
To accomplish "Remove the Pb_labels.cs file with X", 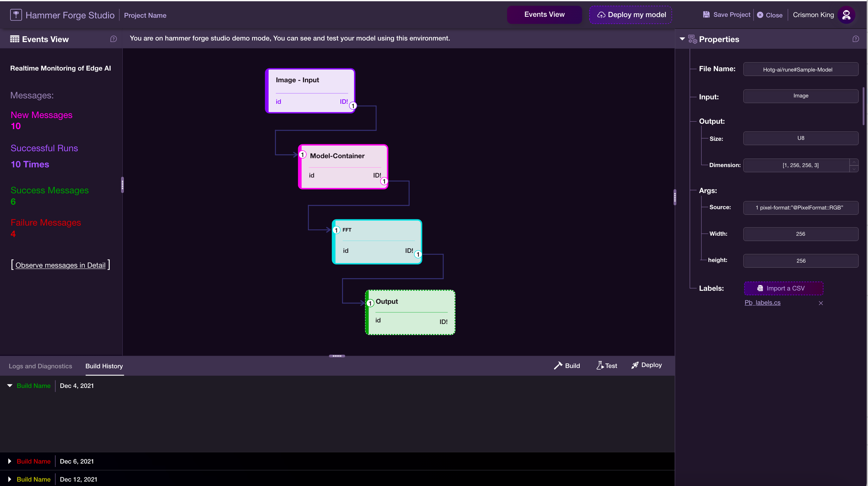I will click(x=821, y=303).
